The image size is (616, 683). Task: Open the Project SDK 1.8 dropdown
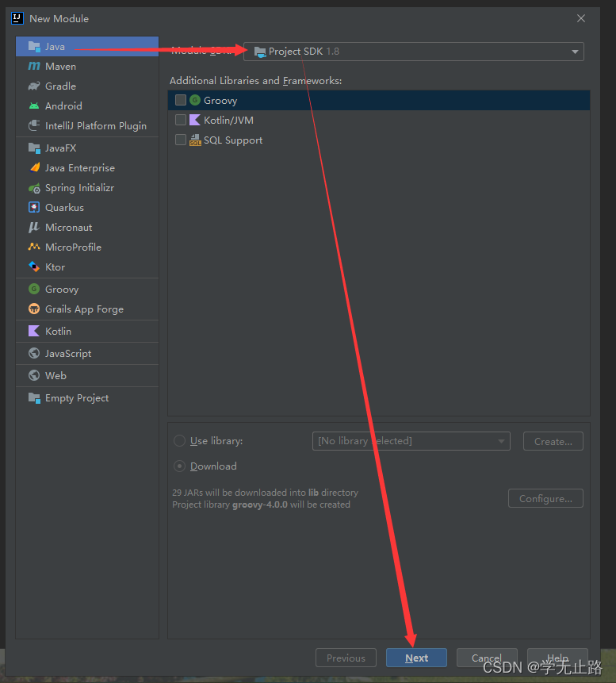tap(414, 52)
